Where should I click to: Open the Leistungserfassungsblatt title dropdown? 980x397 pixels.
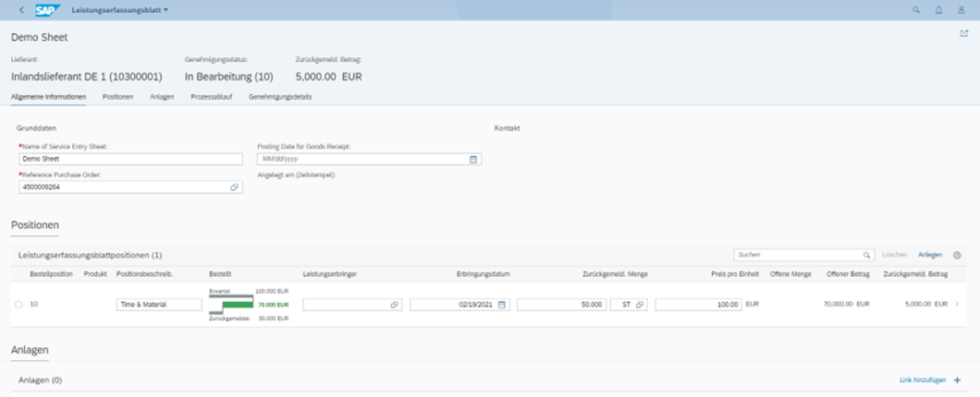(x=120, y=10)
